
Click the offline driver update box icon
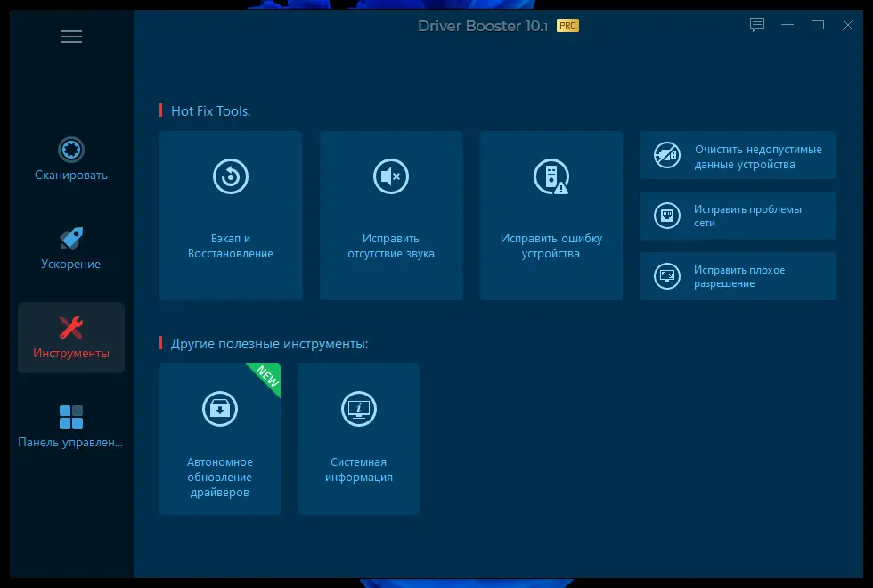tap(220, 409)
